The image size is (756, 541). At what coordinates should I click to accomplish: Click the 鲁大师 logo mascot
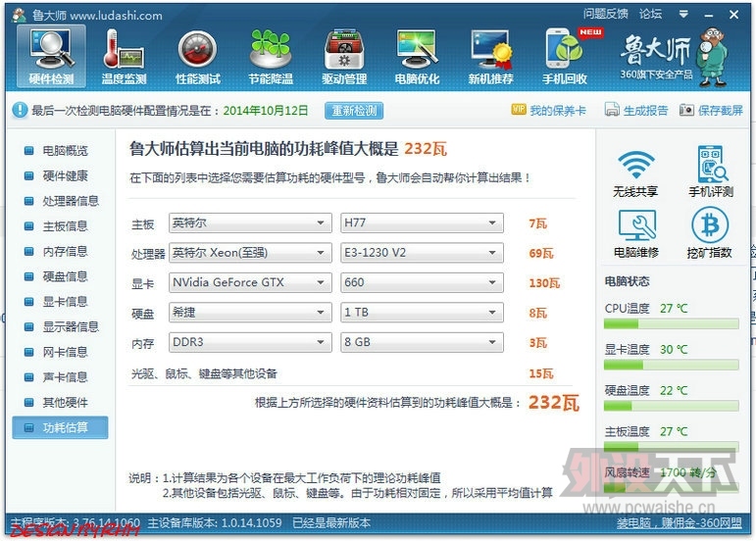(713, 56)
